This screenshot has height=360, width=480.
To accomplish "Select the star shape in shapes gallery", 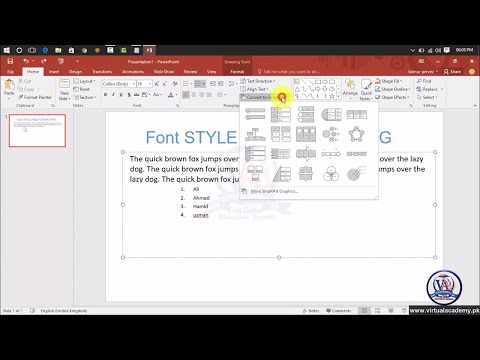I will click(332, 96).
